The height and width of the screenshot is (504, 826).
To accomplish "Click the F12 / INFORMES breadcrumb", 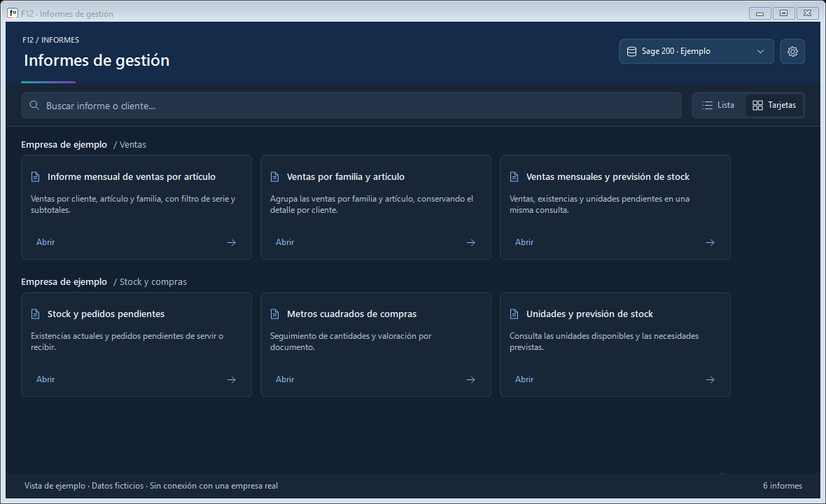I will pyautogui.click(x=50, y=40).
